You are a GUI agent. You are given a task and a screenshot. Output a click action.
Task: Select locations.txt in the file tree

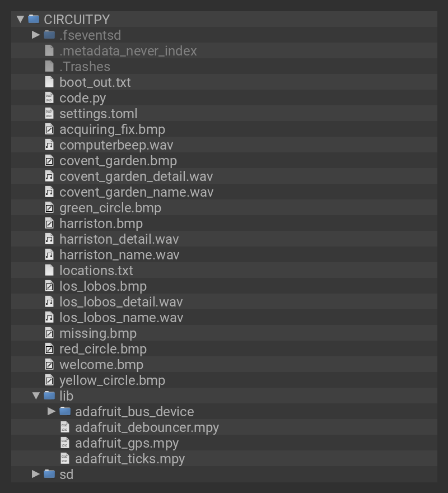pyautogui.click(x=96, y=270)
